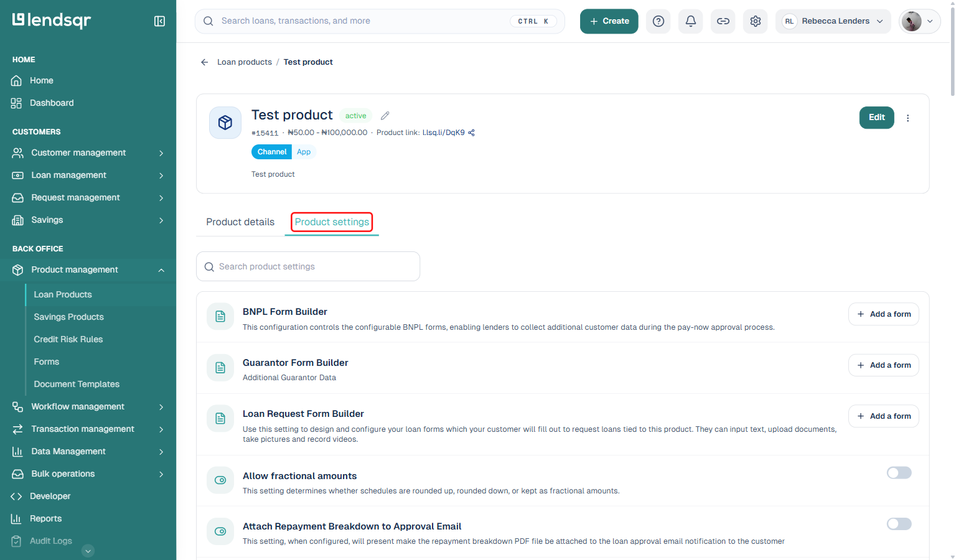Open help question mark icon
The width and height of the screenshot is (956, 560).
click(658, 21)
